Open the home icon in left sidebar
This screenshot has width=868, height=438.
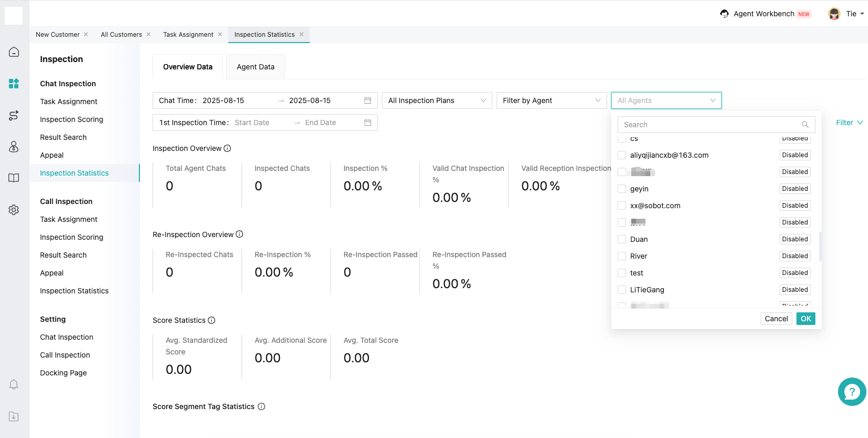coord(14,52)
